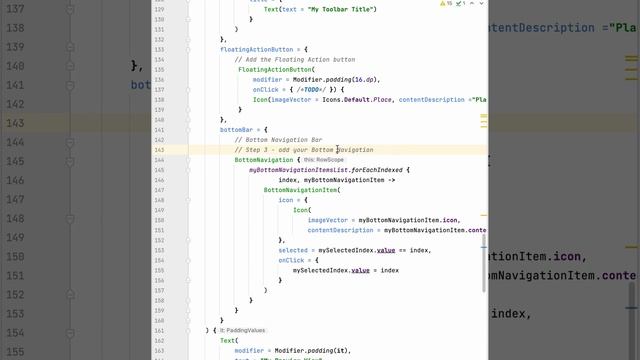Click the blue stripe mark near line 153
Image resolution: width=640 pixels, height=360 pixels.
pos(484,247)
